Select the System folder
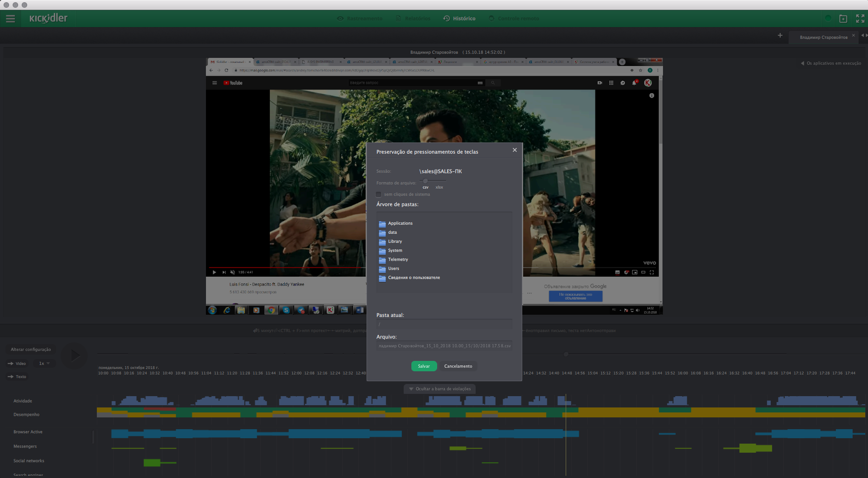The image size is (868, 478). pyautogui.click(x=395, y=251)
